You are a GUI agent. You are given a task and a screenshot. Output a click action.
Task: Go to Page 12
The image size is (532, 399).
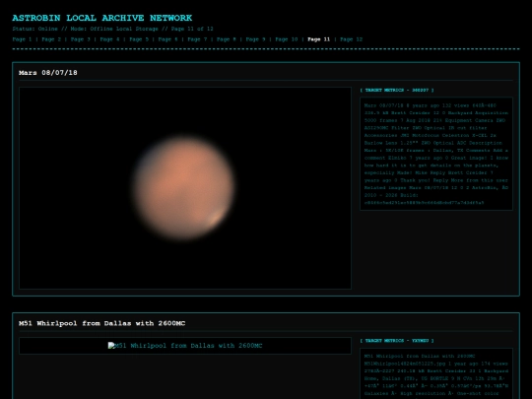(x=351, y=39)
